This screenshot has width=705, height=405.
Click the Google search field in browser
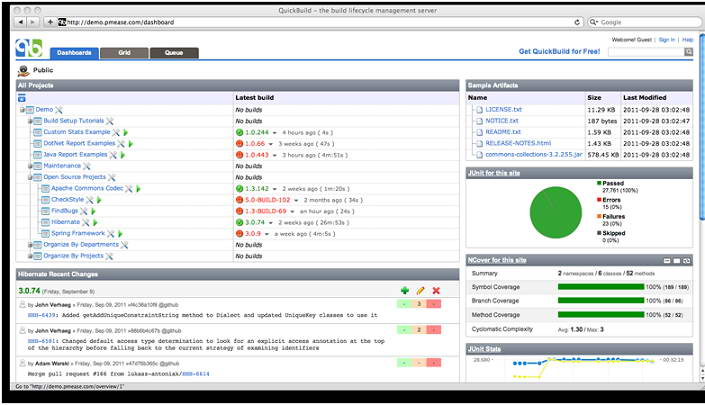[x=644, y=22]
